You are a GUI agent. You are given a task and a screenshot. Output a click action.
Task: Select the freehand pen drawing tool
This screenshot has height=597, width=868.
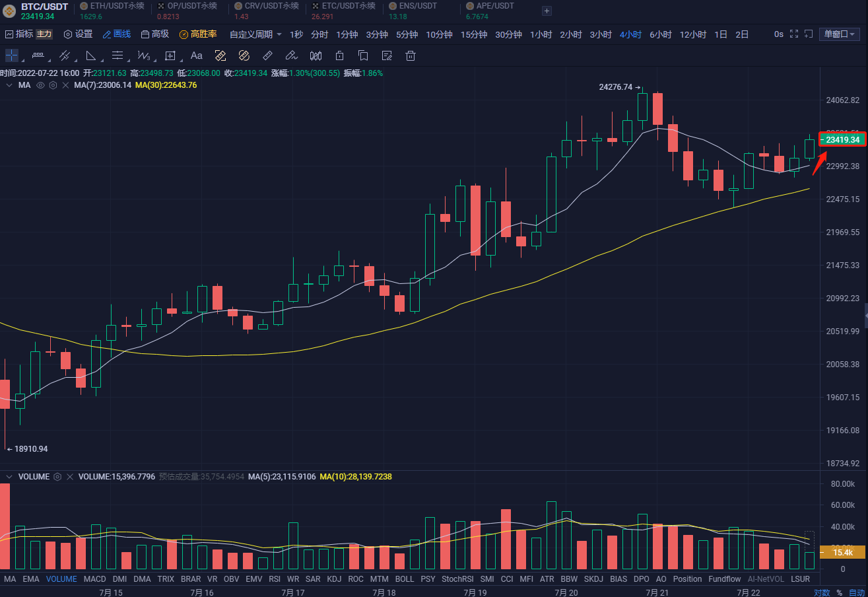click(x=291, y=55)
